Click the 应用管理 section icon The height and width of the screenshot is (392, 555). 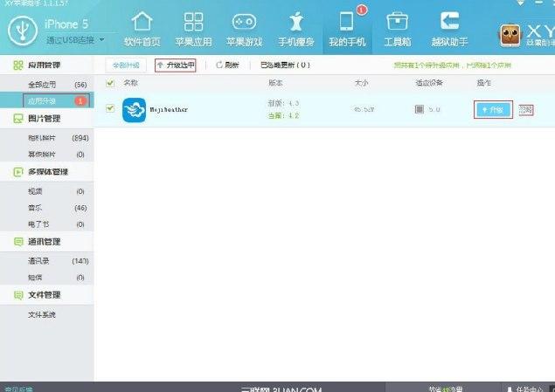pos(18,65)
